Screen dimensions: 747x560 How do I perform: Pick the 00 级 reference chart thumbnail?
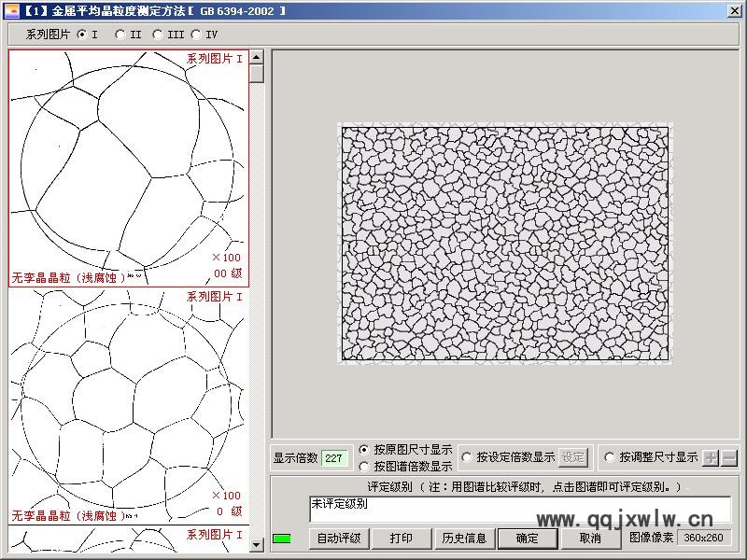129,168
